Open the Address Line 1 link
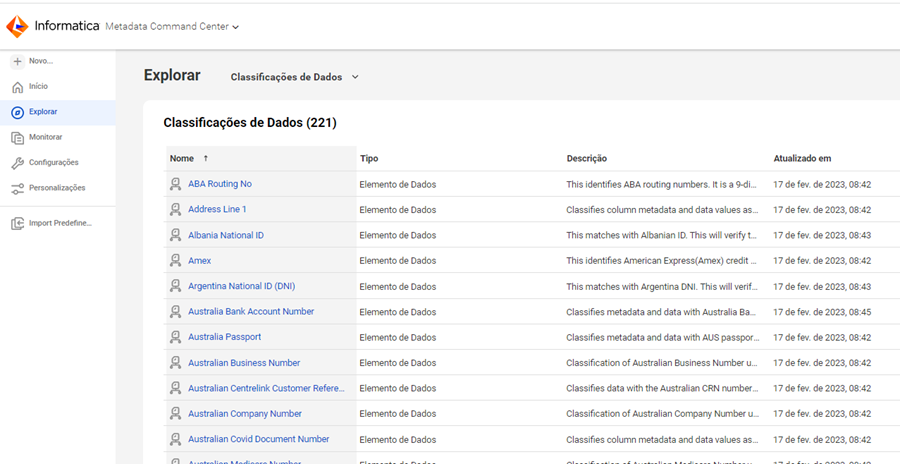900x464 pixels. click(x=217, y=209)
